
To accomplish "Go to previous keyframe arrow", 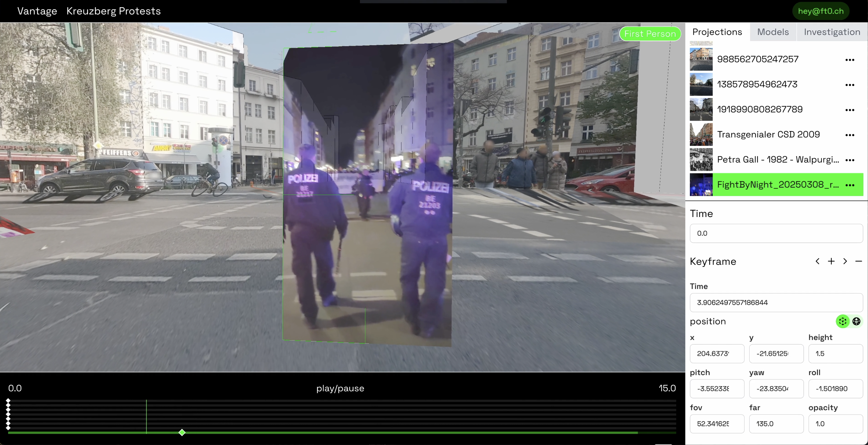I will click(x=818, y=262).
